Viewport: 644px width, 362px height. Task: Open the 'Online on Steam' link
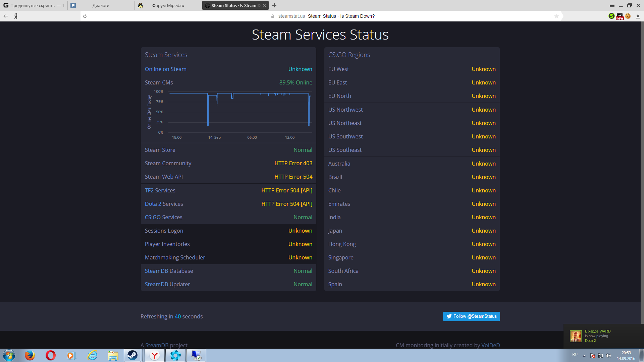(165, 69)
